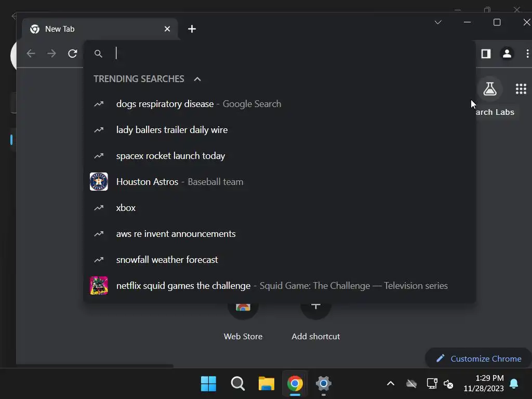Open the Windows Start menu

point(208,384)
